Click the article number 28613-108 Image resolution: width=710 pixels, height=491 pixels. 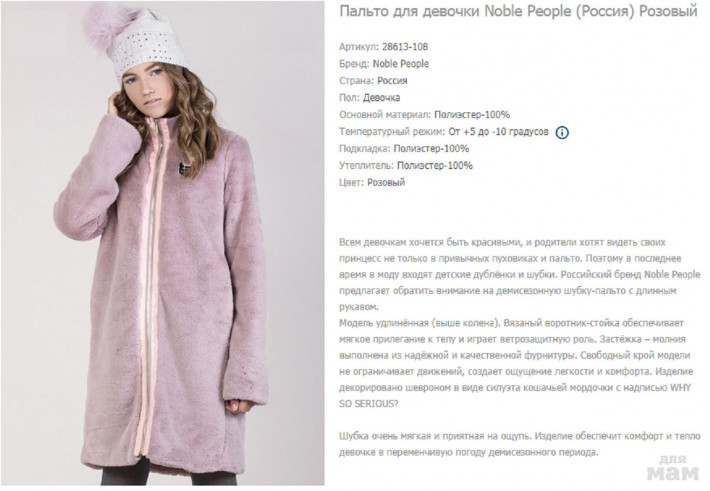tap(405, 47)
